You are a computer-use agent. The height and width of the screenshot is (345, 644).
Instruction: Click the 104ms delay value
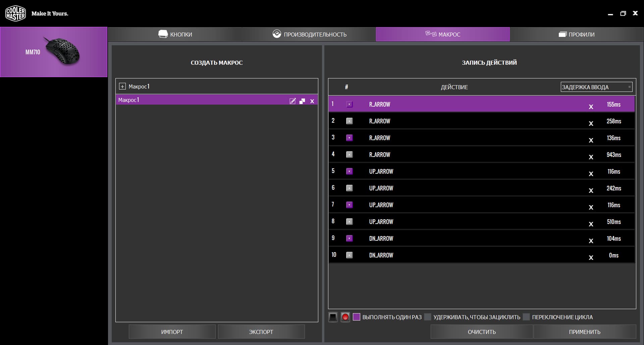(x=613, y=238)
